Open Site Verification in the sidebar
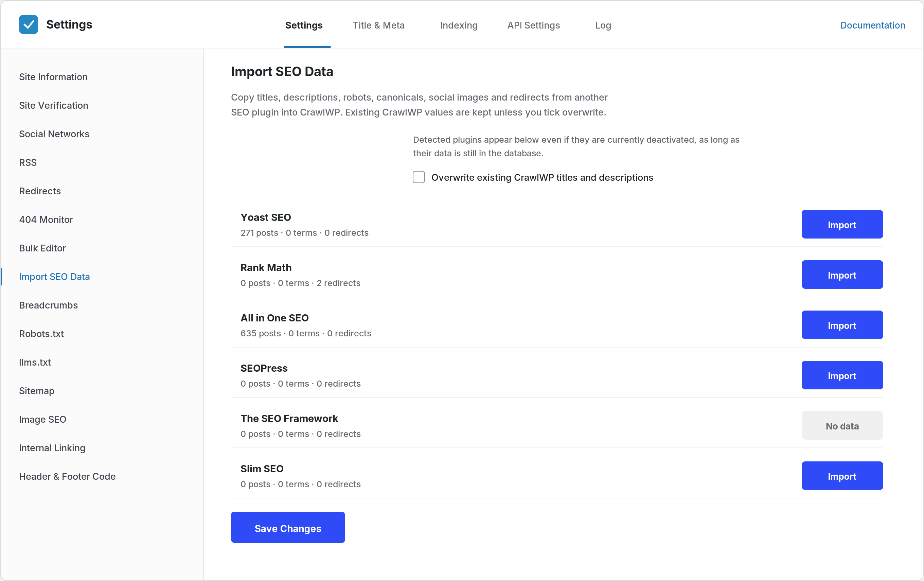Image resolution: width=924 pixels, height=581 pixels. click(53, 106)
